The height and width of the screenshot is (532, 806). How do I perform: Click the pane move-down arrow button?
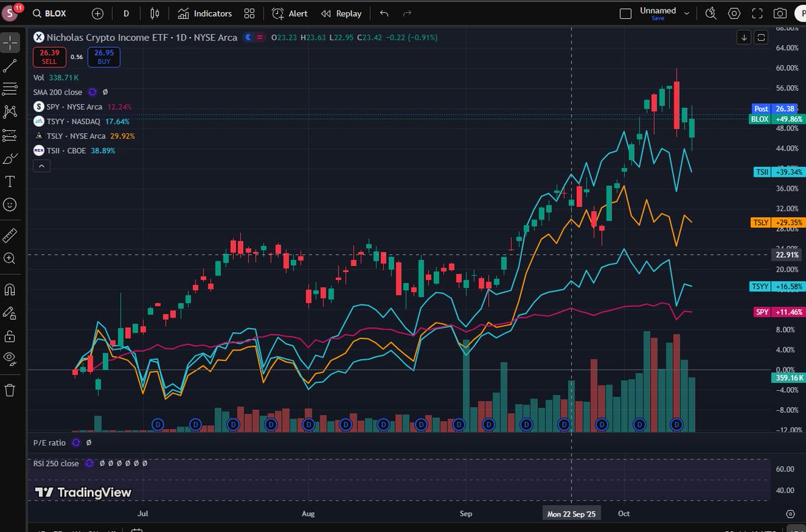click(x=744, y=38)
